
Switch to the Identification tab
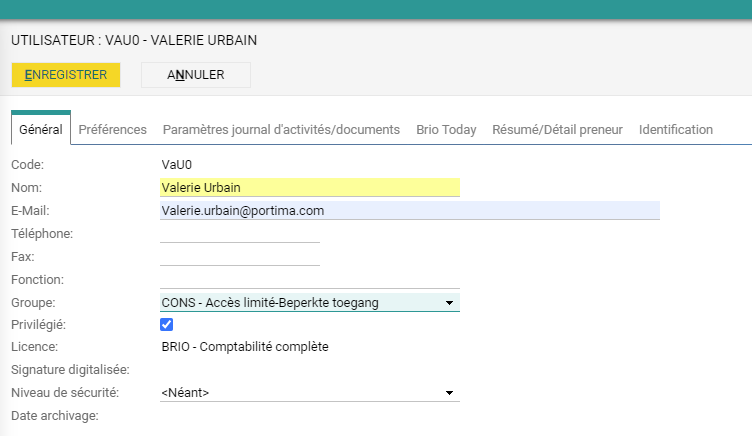click(x=675, y=130)
